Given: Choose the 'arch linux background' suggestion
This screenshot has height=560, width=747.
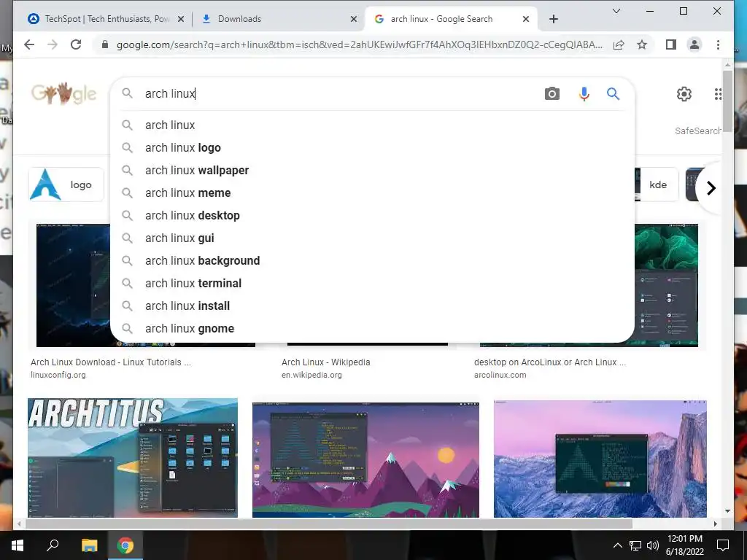Looking at the screenshot, I should pyautogui.click(x=372, y=261).
